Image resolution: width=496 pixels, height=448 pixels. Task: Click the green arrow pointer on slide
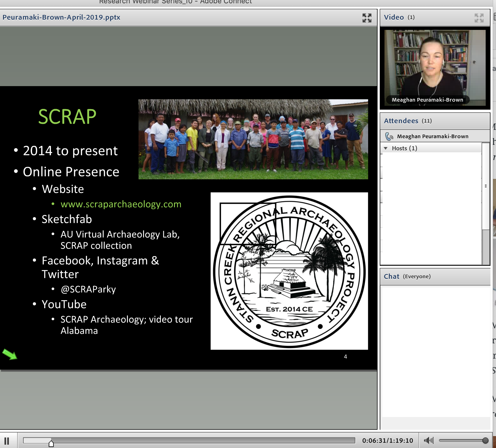10,354
